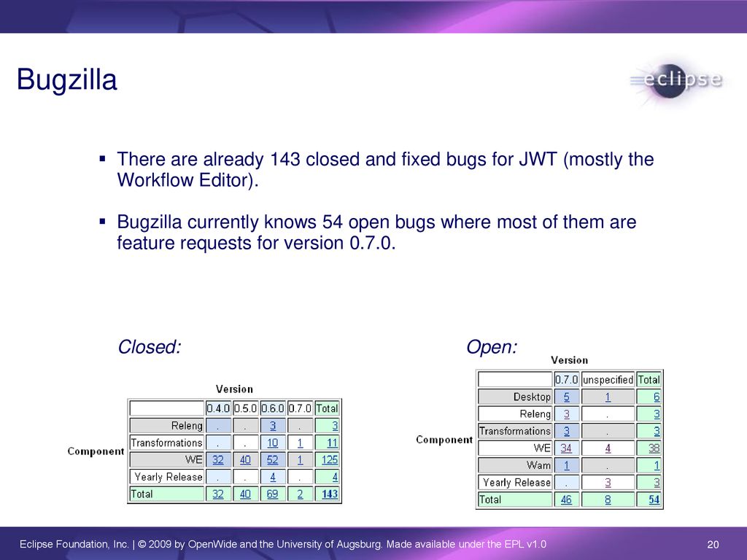
Task: Select the 0.6.0 column header in Closed table
Action: [273, 408]
